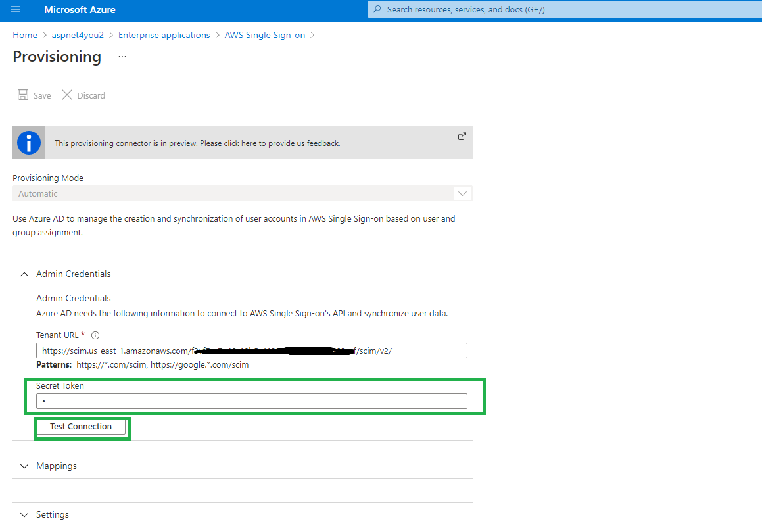Image resolution: width=762 pixels, height=532 pixels.
Task: Open the Azure portal hamburger menu
Action: pos(15,9)
